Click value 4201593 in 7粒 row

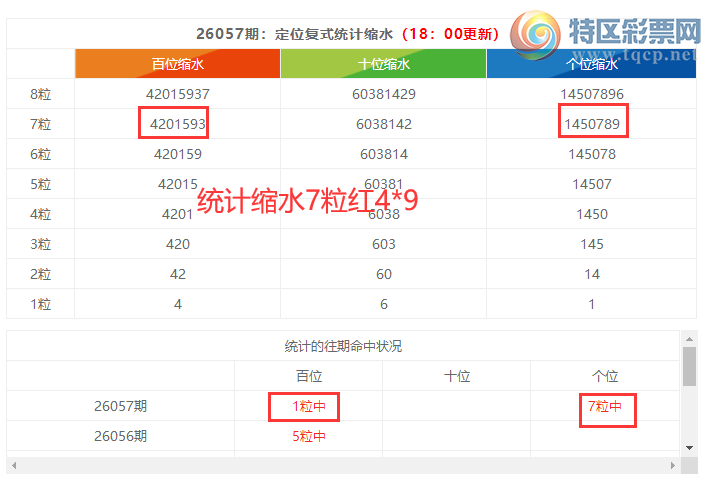[178, 124]
